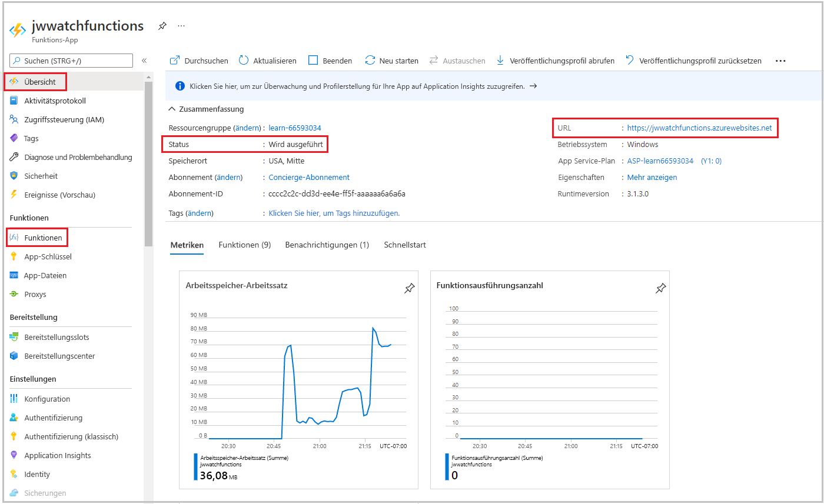
Task: Select the Schnellstart tab
Action: click(405, 245)
